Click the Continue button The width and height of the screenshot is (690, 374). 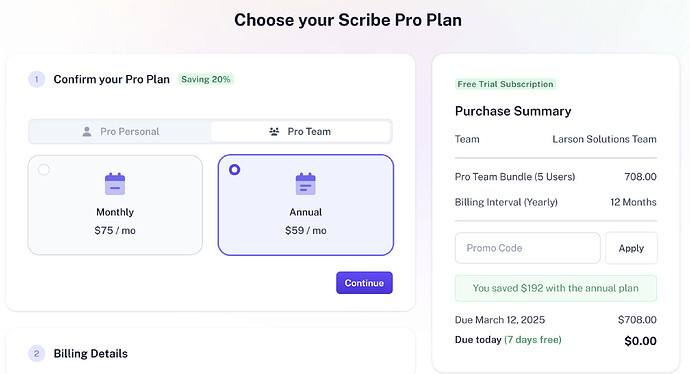364,283
